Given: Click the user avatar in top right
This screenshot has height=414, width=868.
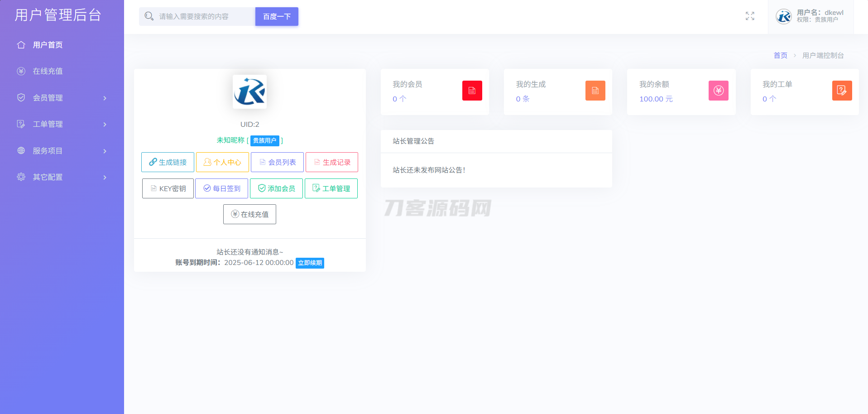Looking at the screenshot, I should tap(784, 17).
